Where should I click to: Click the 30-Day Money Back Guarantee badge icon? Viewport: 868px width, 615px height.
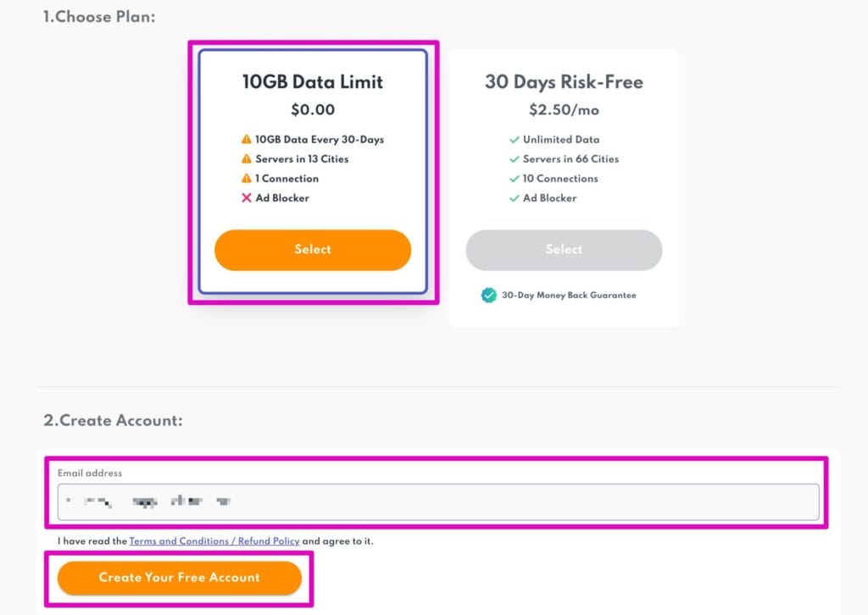(488, 295)
